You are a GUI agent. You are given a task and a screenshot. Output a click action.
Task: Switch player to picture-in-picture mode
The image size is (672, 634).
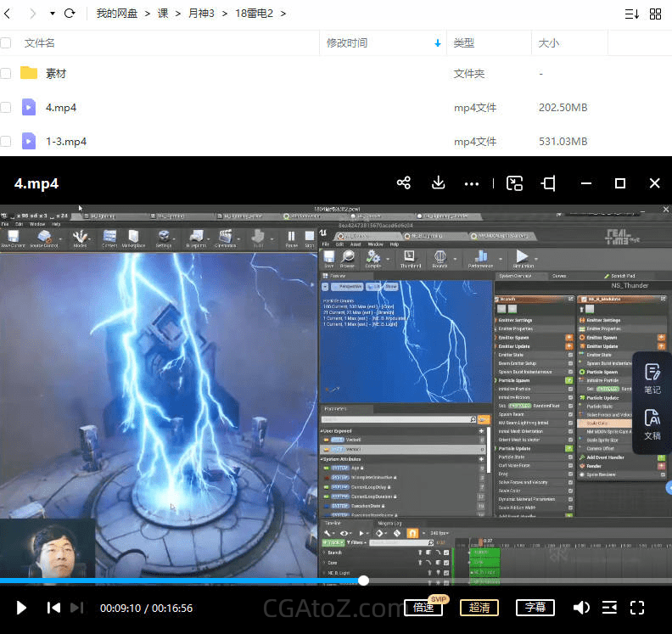point(515,183)
